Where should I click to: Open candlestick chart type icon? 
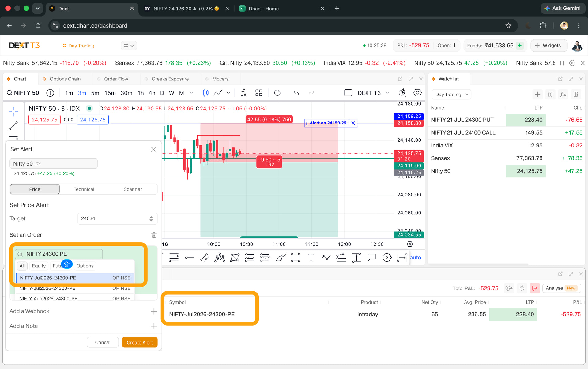pos(205,93)
